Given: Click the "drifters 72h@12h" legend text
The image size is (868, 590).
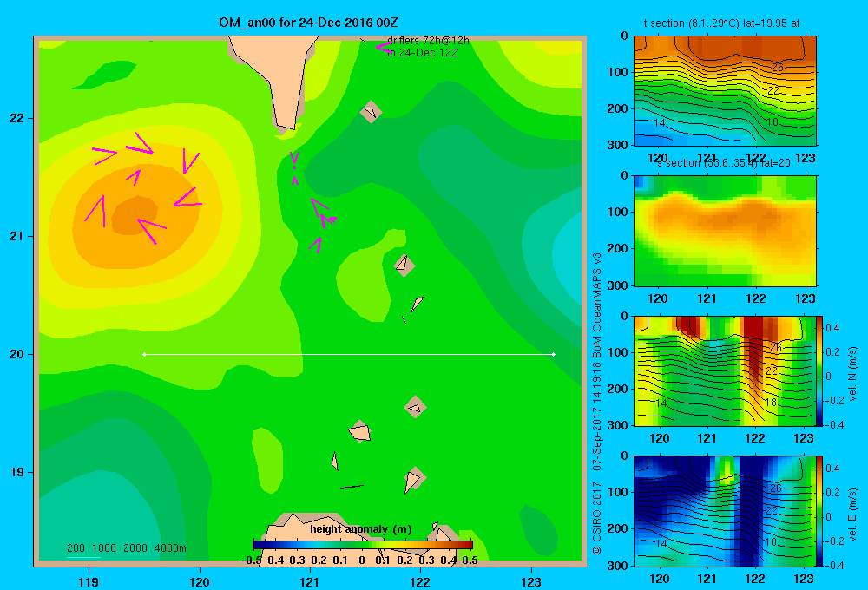Looking at the screenshot, I should 429,41.
